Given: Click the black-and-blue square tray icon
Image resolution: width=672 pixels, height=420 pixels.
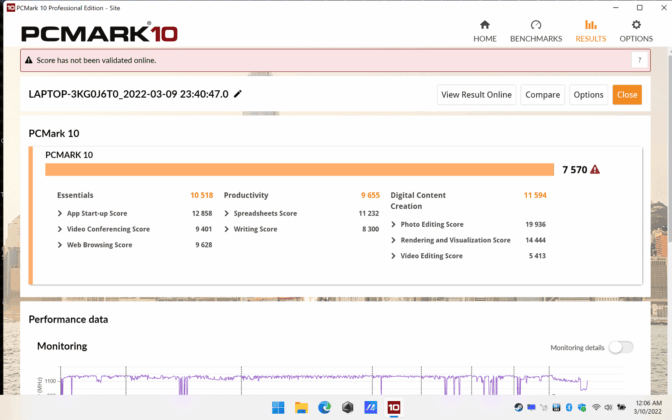Looking at the screenshot, I should (556, 407).
